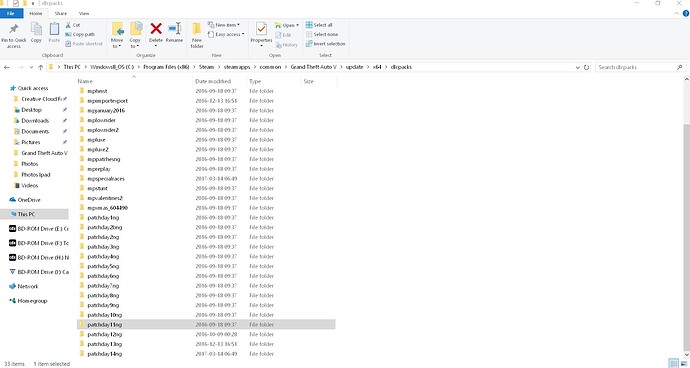Expand the address bar history dropdown
Image resolution: width=690 pixels, height=368 pixels.
click(577, 67)
